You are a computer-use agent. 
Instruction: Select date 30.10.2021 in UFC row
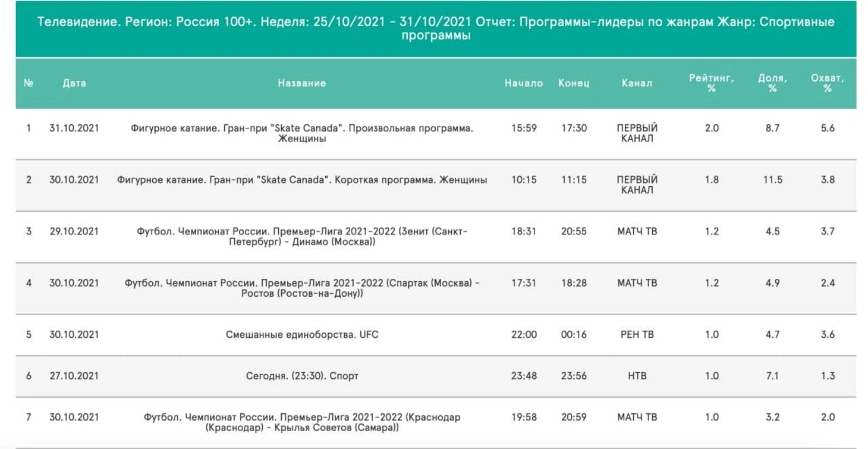point(74,334)
